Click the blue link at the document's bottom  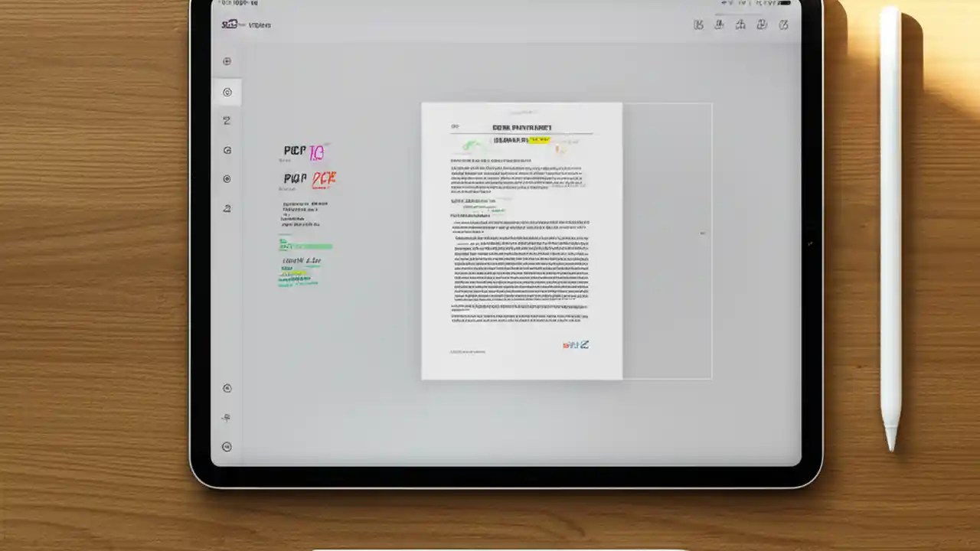575,344
